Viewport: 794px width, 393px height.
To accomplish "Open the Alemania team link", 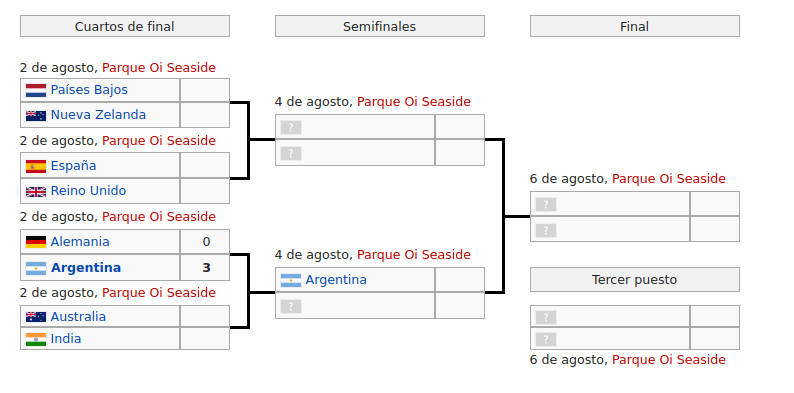I will (80, 242).
